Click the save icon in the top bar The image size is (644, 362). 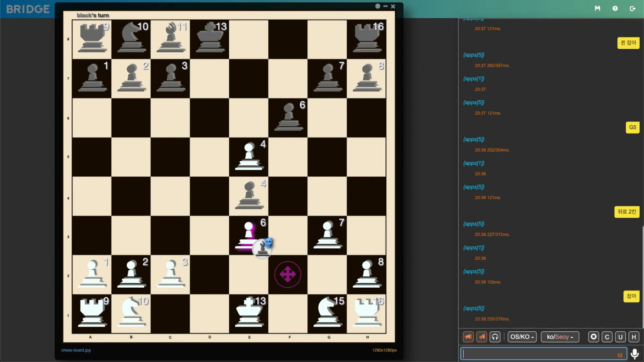pos(597,8)
